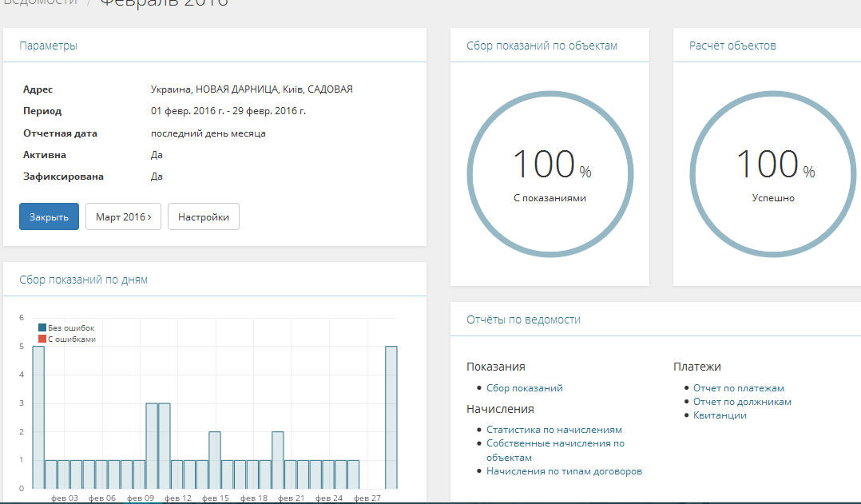Image resolution: width=861 pixels, height=504 pixels.
Task: Go to next period Март 2016
Action: pyautogui.click(x=123, y=216)
